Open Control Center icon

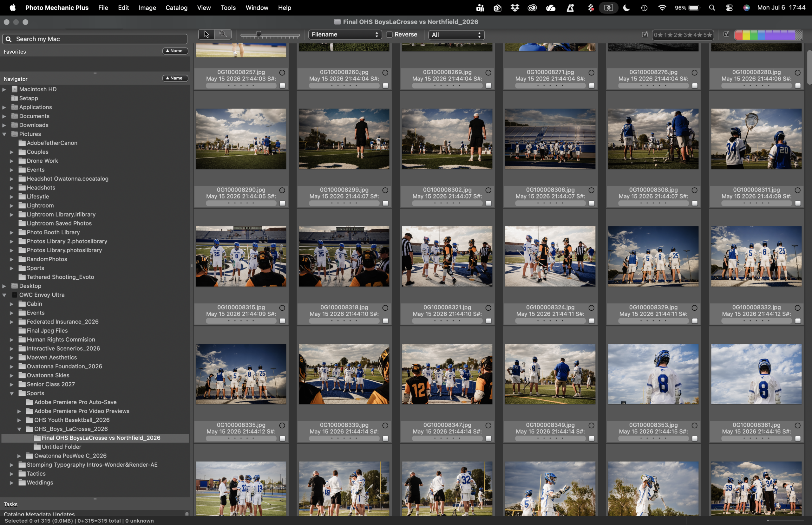point(729,8)
